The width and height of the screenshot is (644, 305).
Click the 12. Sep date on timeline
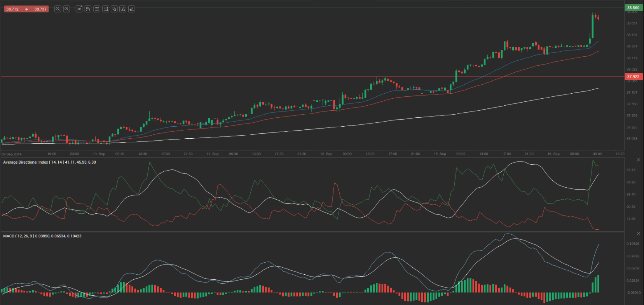(326, 154)
